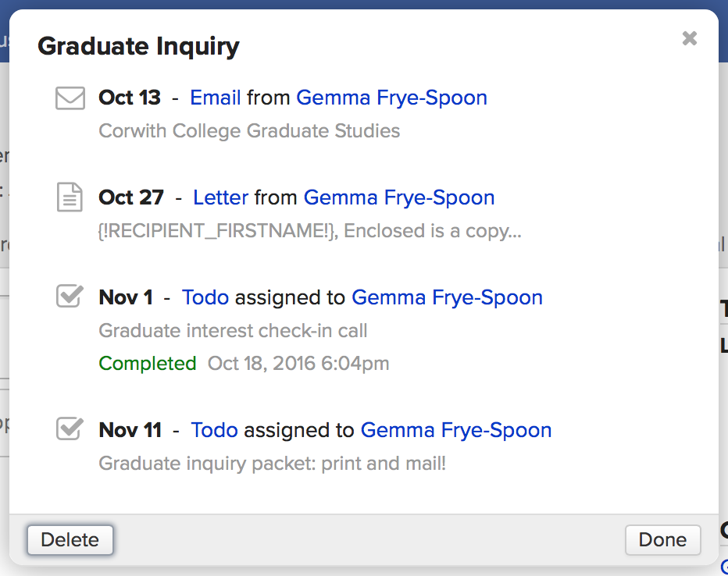Toggle the Nov 11 todo checkbox
728x576 pixels.
[x=70, y=428]
